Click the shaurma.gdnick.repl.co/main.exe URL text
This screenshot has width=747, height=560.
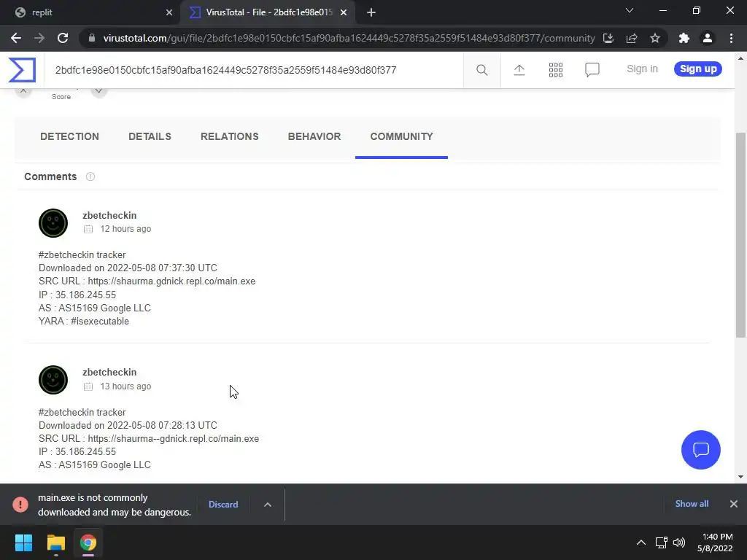[x=171, y=281]
